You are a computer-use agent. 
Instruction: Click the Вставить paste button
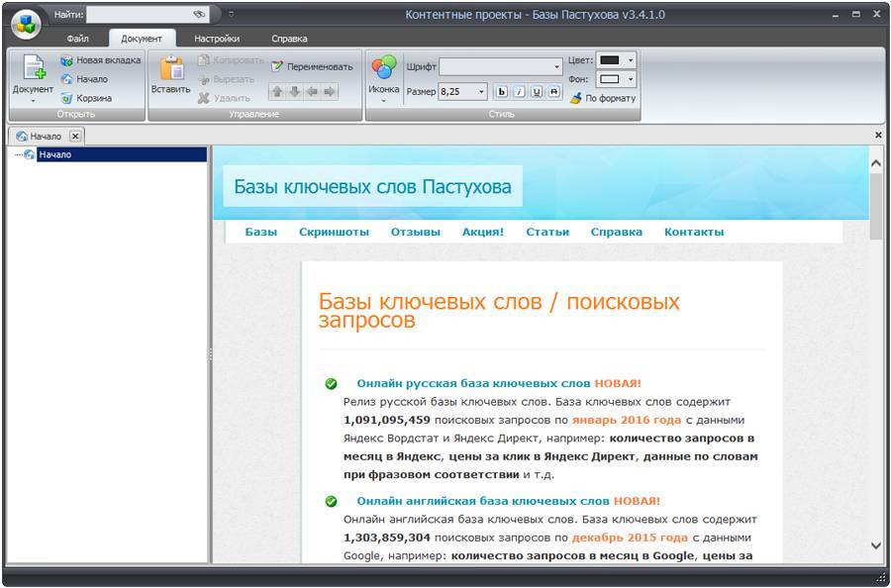pos(170,74)
